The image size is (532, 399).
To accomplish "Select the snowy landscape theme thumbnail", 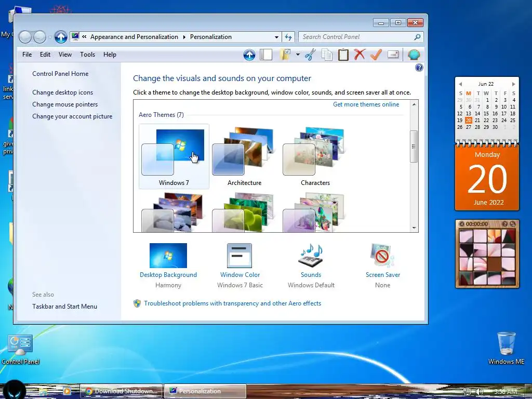I will pos(173,212).
